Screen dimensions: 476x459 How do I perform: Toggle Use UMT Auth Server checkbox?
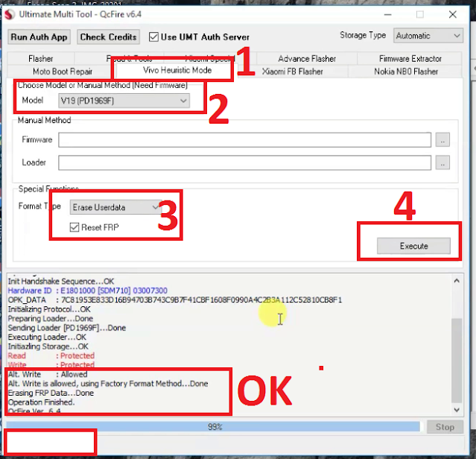point(153,37)
